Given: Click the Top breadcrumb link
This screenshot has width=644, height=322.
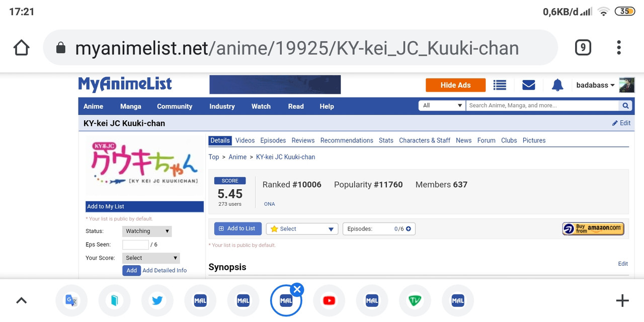Looking at the screenshot, I should pyautogui.click(x=214, y=157).
